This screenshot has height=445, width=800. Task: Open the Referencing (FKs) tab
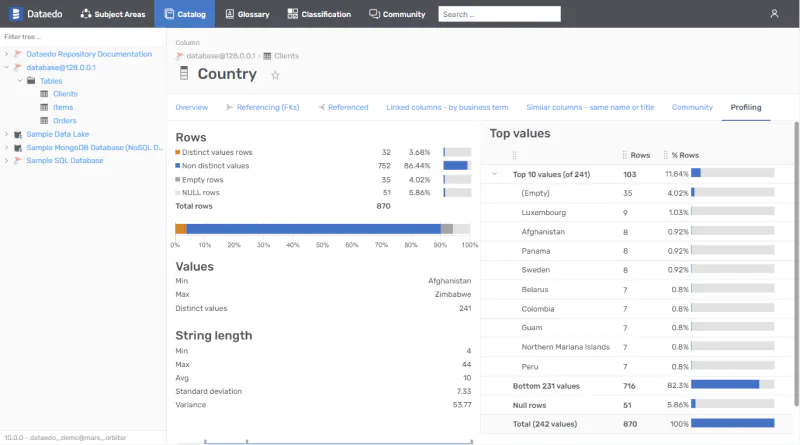click(x=262, y=107)
